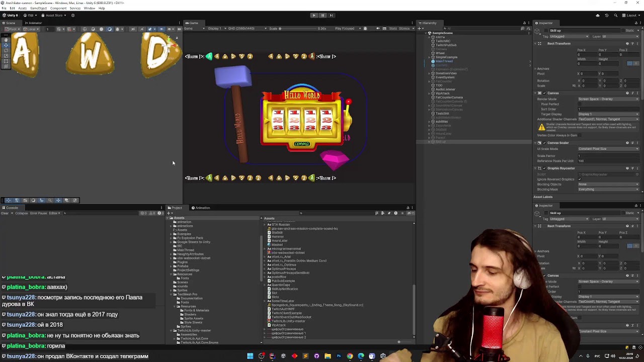The width and height of the screenshot is (644, 362).
Task: Select the Project tab
Action: [176, 208]
